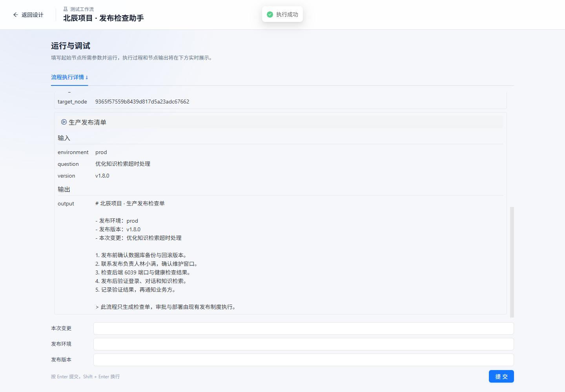Click the back arrow icon
Viewport: 565px width, 392px height.
pos(16,15)
